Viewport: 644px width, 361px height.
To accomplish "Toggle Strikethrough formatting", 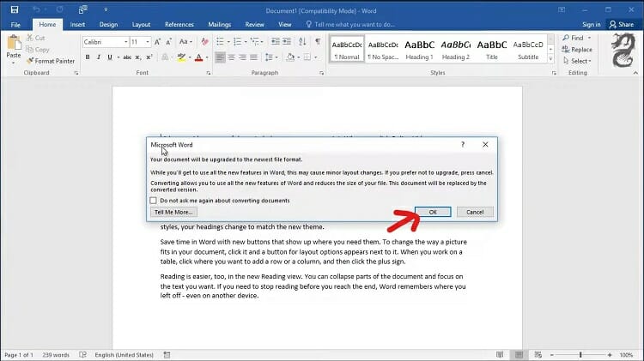I will (x=127, y=57).
